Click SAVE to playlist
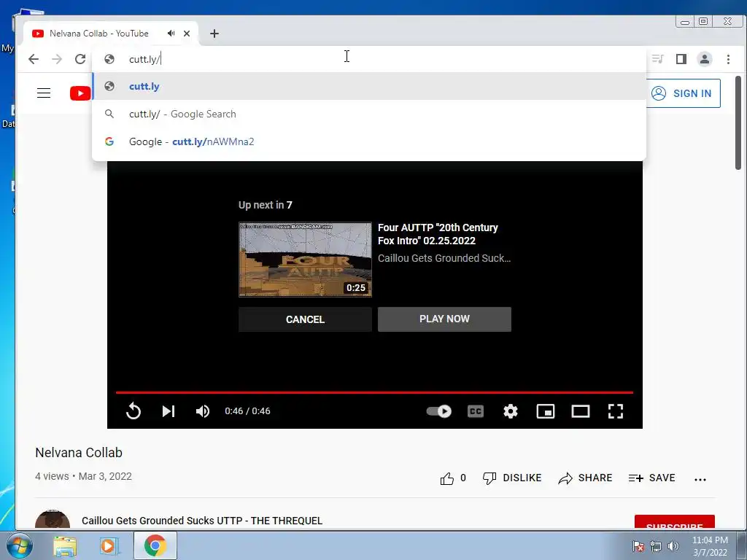The image size is (747, 560). (x=651, y=478)
